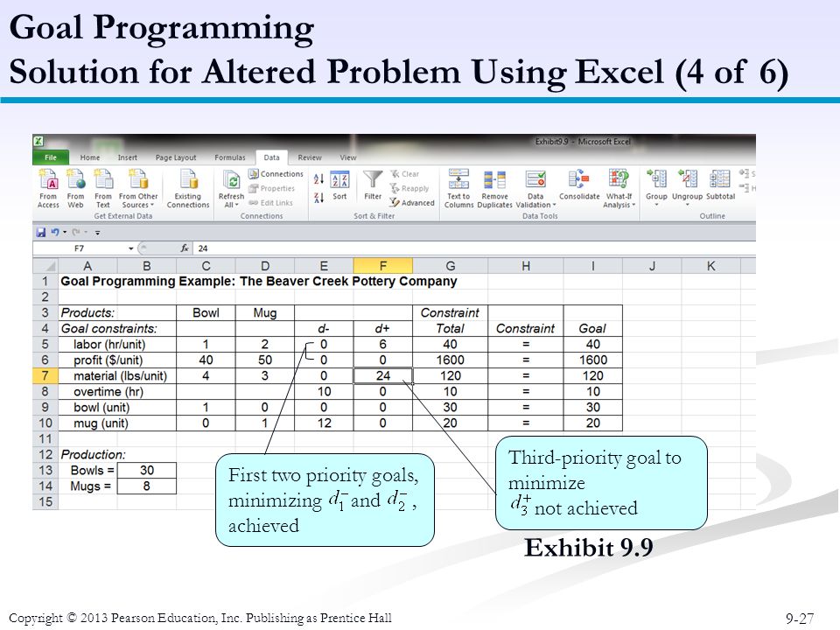The height and width of the screenshot is (630, 840).
Task: Select column F header
Action: [383, 266]
